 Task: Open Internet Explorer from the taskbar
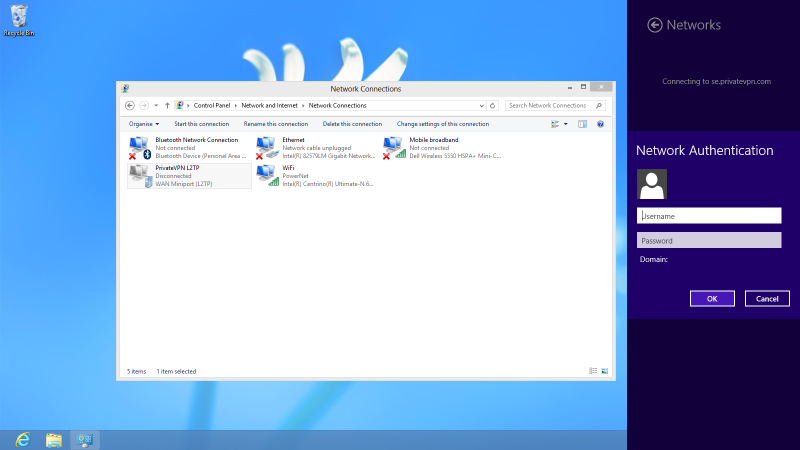[21, 439]
